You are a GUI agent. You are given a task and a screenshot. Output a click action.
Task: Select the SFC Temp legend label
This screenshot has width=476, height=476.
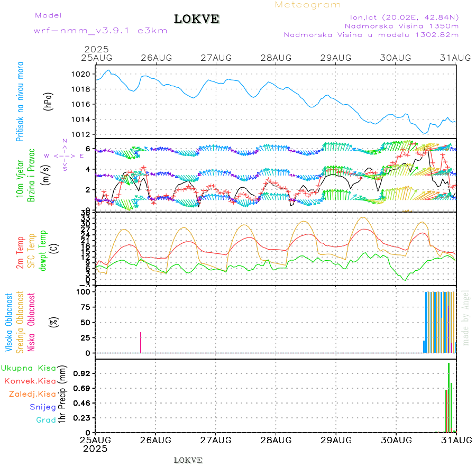[x=31, y=251]
